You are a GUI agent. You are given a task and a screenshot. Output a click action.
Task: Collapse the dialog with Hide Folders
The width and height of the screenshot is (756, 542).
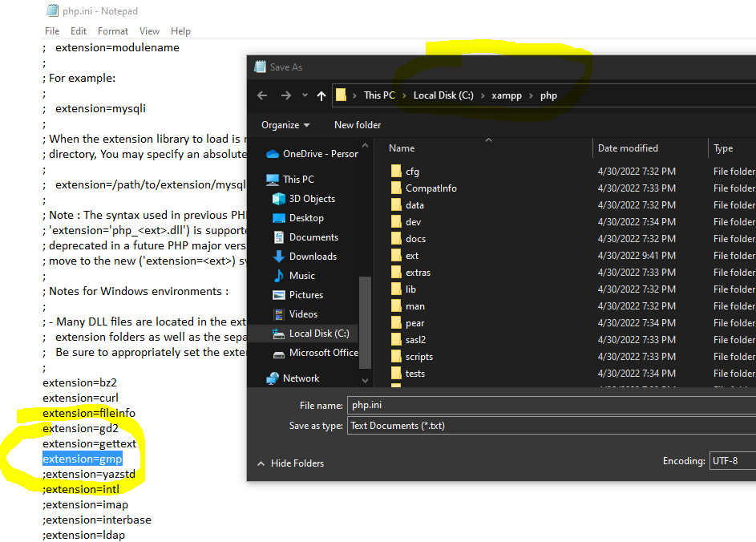[290, 463]
